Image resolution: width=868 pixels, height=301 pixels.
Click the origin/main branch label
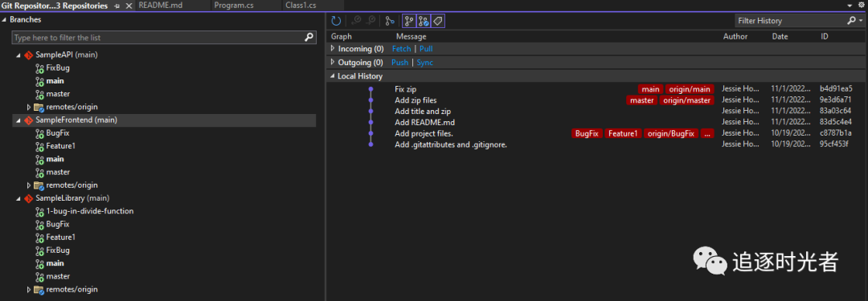click(x=690, y=89)
